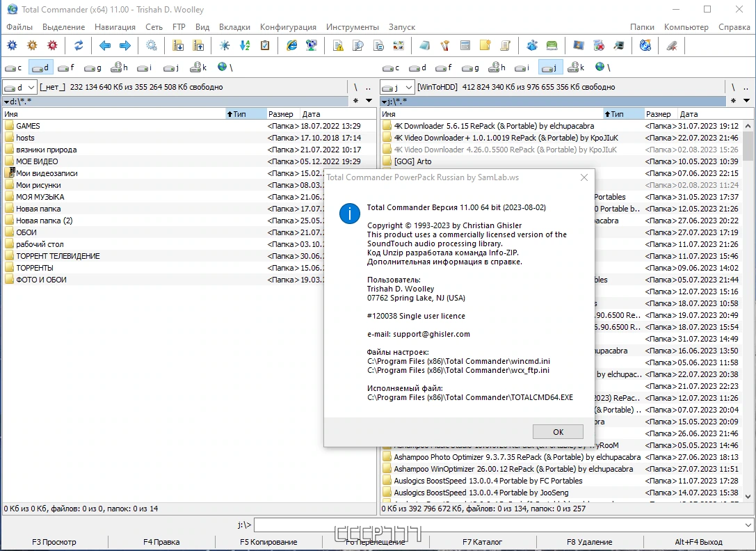Screen dimensions: 756x551
Task: Click the blue cubes toolbar icon
Action: click(532, 46)
